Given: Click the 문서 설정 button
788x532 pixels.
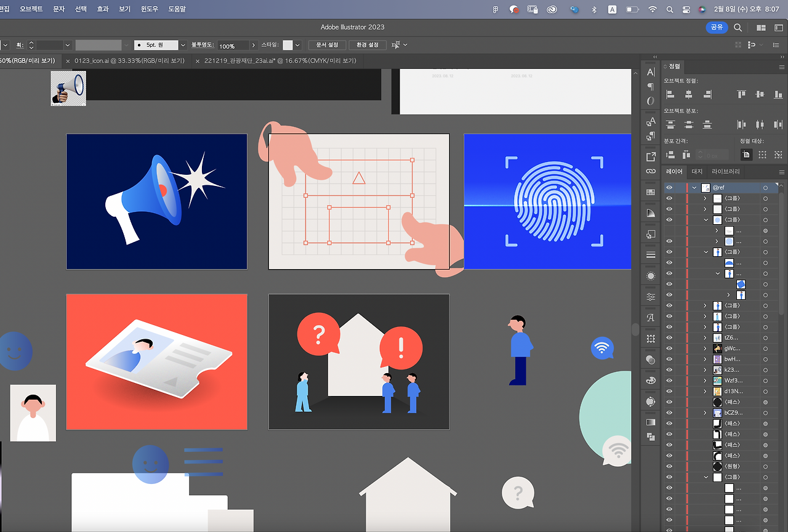Looking at the screenshot, I should click(327, 45).
